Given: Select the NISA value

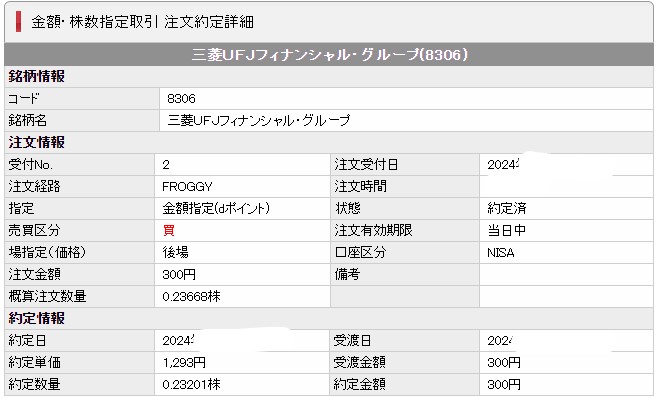Looking at the screenshot, I should (501, 253).
